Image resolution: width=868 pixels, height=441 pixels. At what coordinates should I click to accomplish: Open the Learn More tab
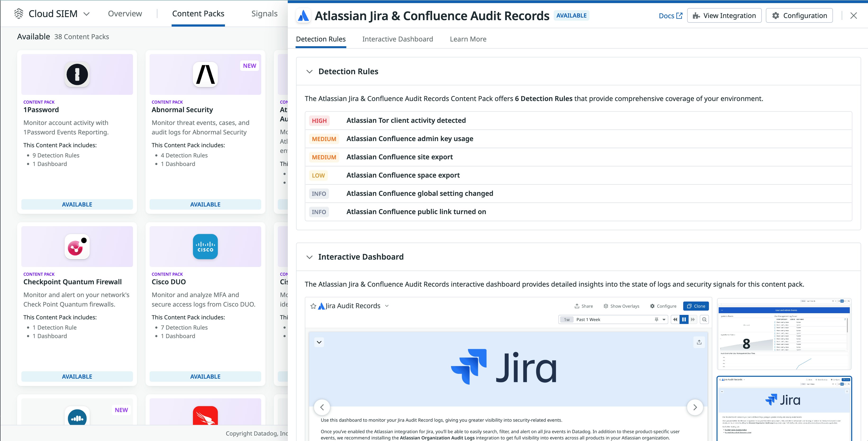tap(468, 39)
